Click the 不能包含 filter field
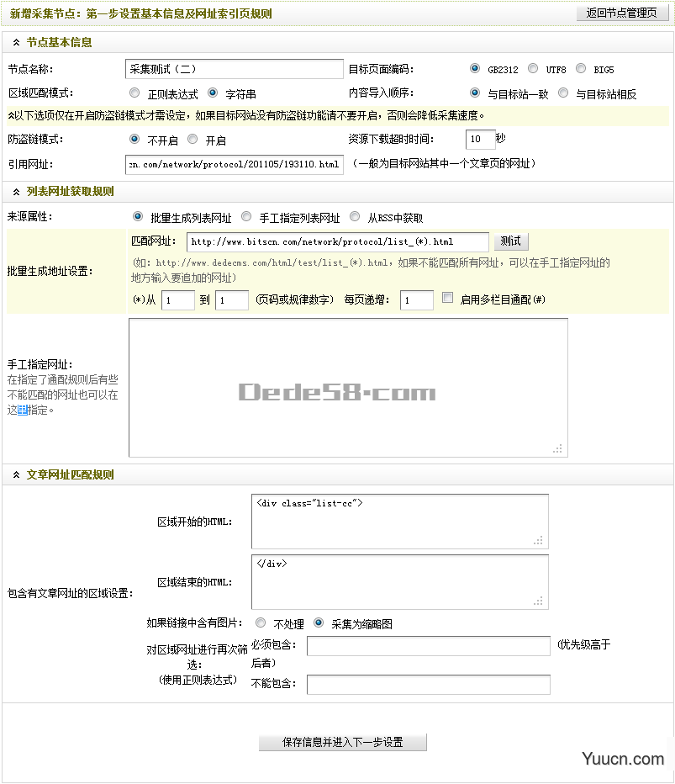This screenshot has height=784, width=675. pos(429,685)
